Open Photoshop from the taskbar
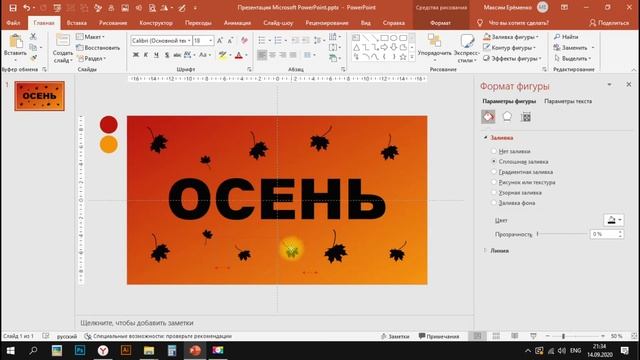 click(x=80, y=350)
